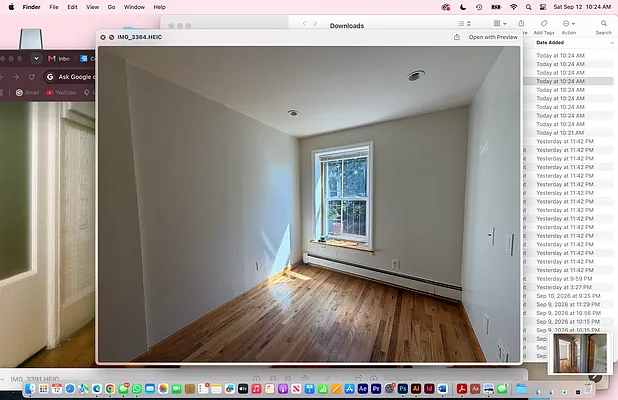This screenshot has height=400, width=618.
Task: Open WhatsApp from the Dock
Action: pyautogui.click(x=136, y=389)
